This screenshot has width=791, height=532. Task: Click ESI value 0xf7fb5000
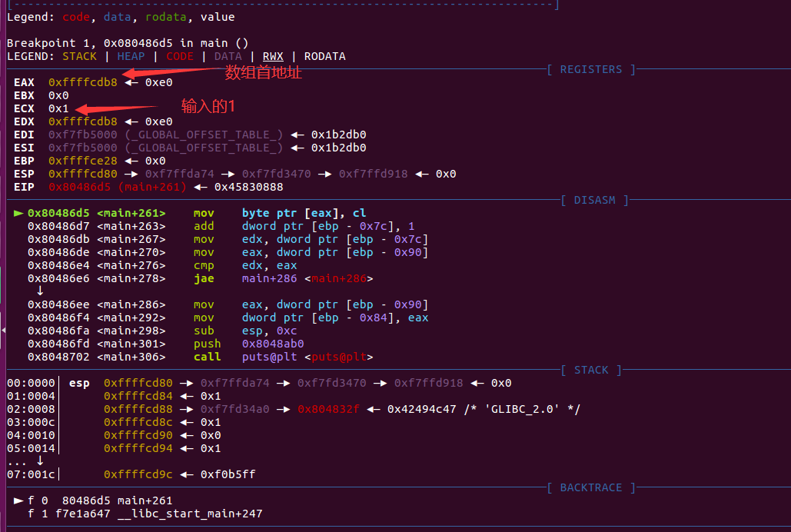(83, 148)
